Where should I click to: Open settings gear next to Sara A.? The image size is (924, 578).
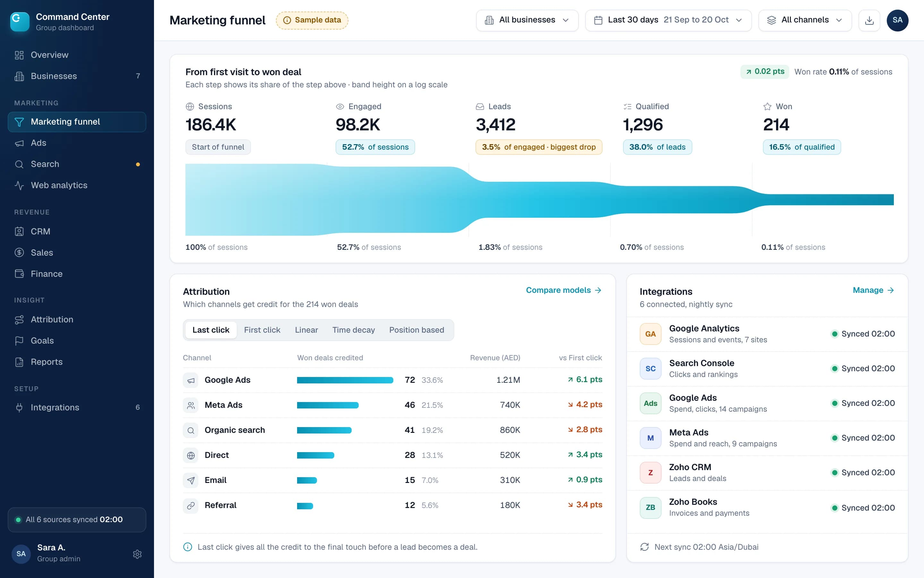[137, 554]
